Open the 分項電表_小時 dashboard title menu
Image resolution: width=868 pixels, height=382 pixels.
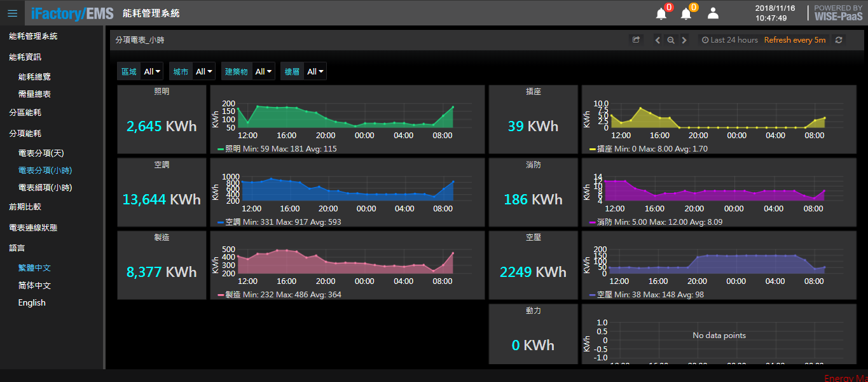(x=140, y=40)
